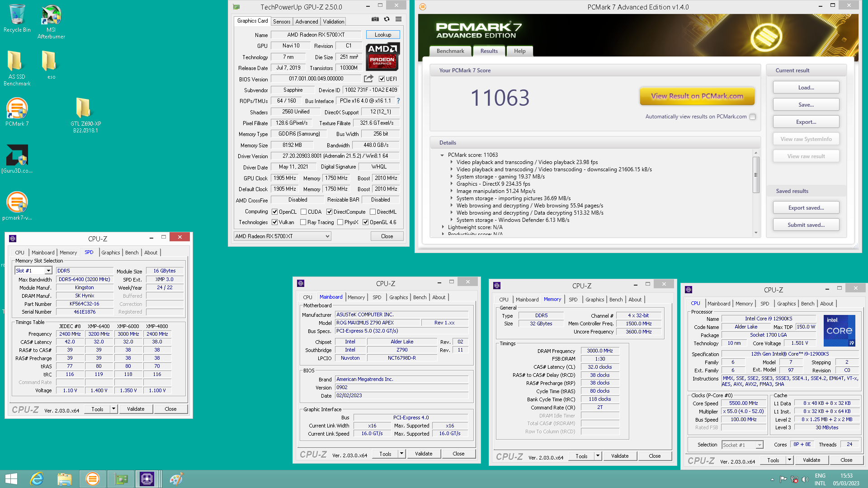Toggle the OpenCL checkbox
The height and width of the screenshot is (488, 868).
pyautogui.click(x=274, y=211)
